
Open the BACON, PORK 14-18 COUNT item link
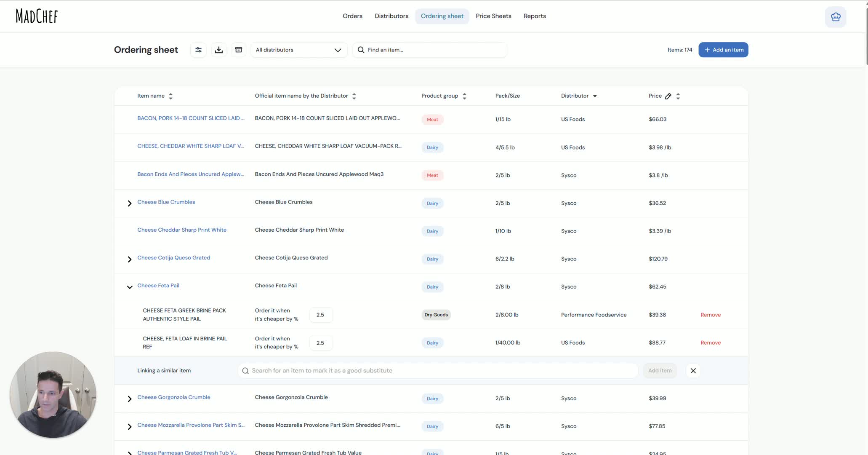[191, 118]
